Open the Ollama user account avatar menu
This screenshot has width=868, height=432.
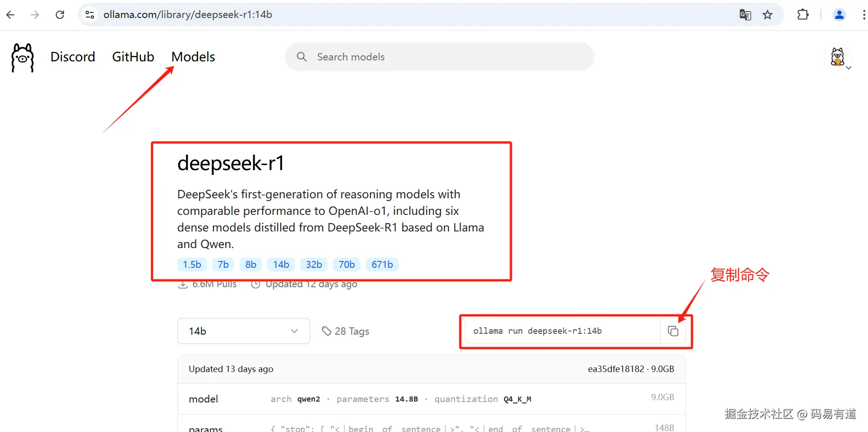(838, 57)
